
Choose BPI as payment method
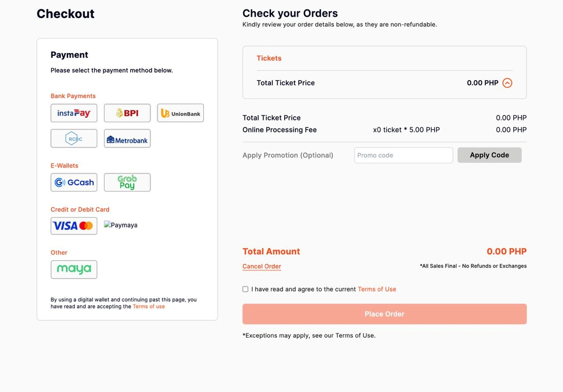coord(127,113)
